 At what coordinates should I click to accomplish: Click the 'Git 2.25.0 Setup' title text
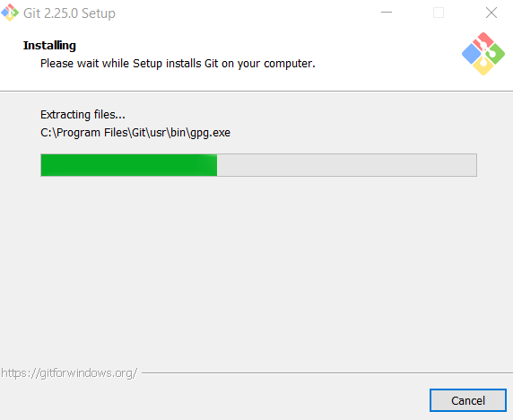(69, 13)
